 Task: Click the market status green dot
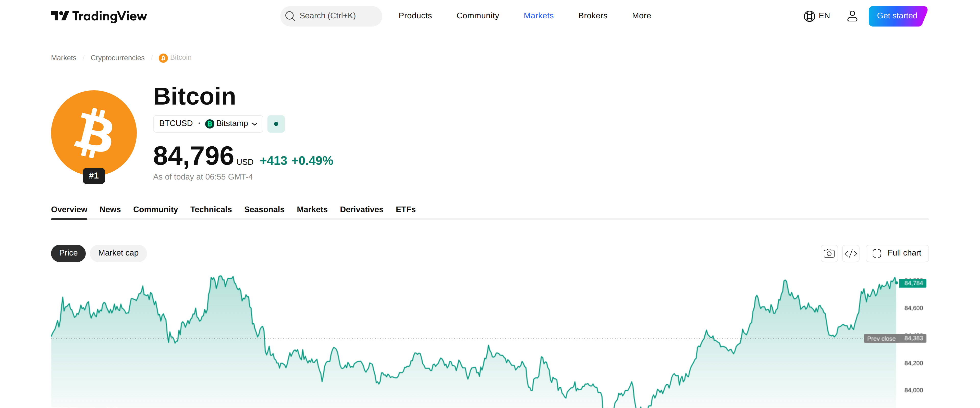point(276,124)
